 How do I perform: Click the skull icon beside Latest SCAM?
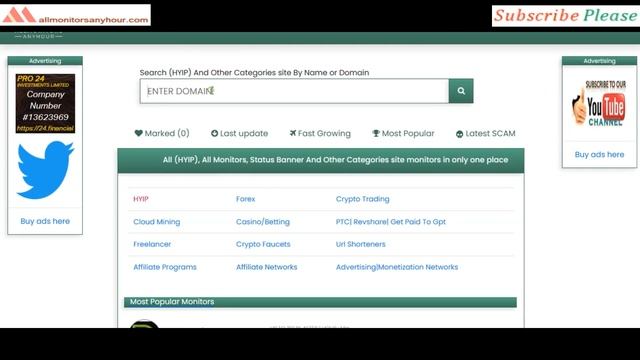click(460, 133)
